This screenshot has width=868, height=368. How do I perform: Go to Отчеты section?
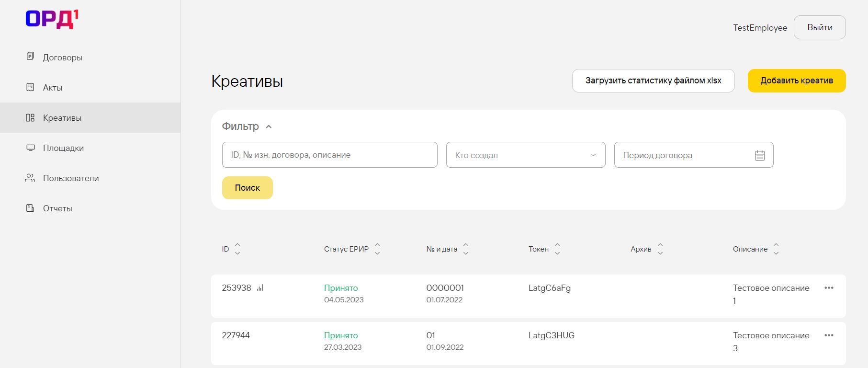[90, 208]
